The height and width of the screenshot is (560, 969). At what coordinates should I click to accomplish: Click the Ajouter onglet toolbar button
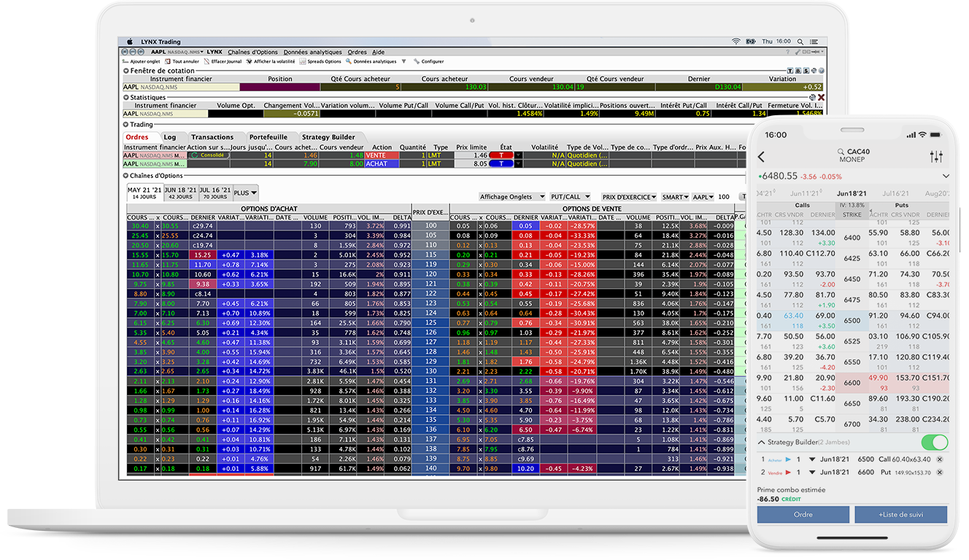[x=142, y=61]
